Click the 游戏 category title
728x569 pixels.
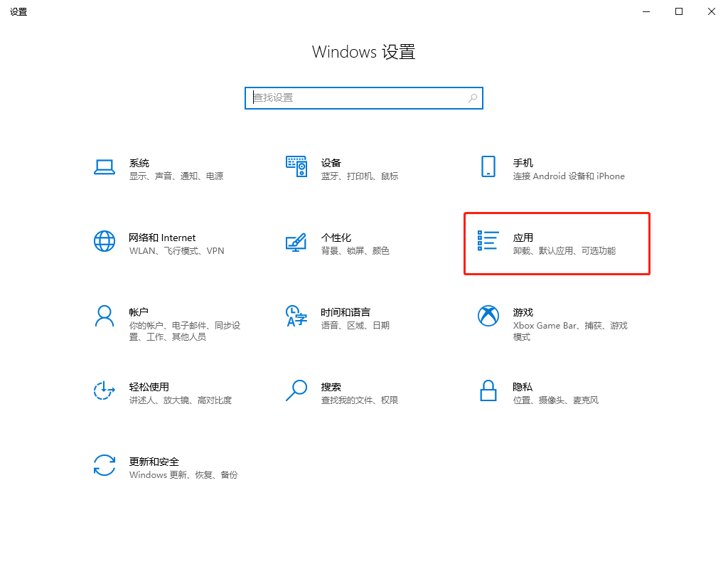[x=523, y=312]
